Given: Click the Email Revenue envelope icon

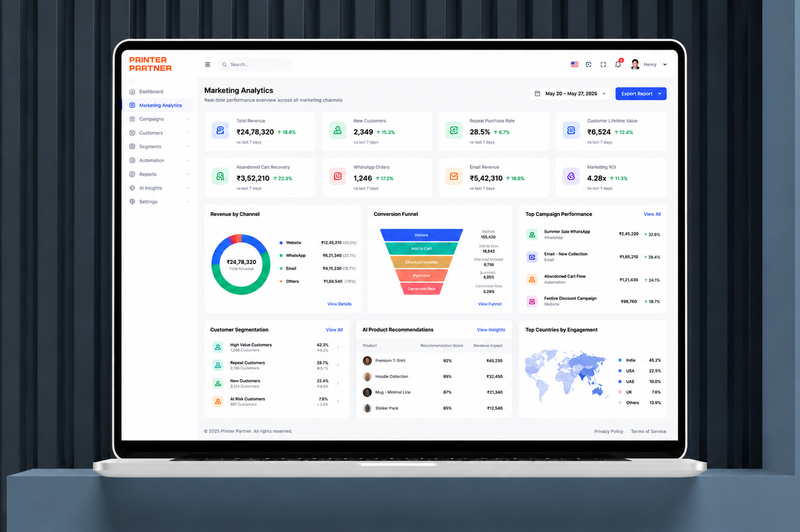Looking at the screenshot, I should tap(454, 177).
